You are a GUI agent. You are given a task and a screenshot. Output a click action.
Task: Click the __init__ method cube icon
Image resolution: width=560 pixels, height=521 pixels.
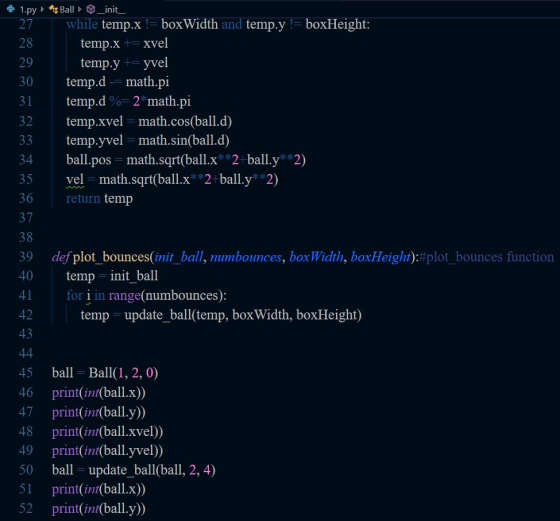[x=91, y=9]
